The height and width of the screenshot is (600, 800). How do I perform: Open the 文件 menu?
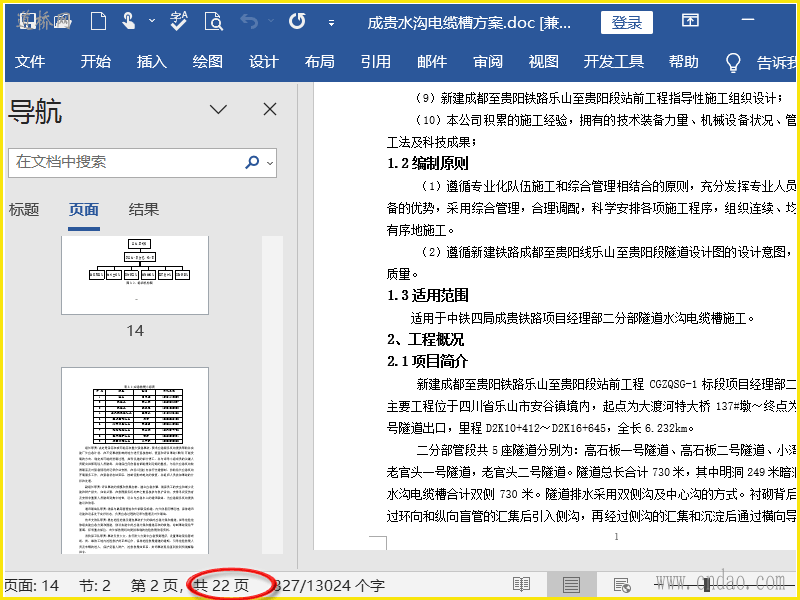click(x=30, y=62)
